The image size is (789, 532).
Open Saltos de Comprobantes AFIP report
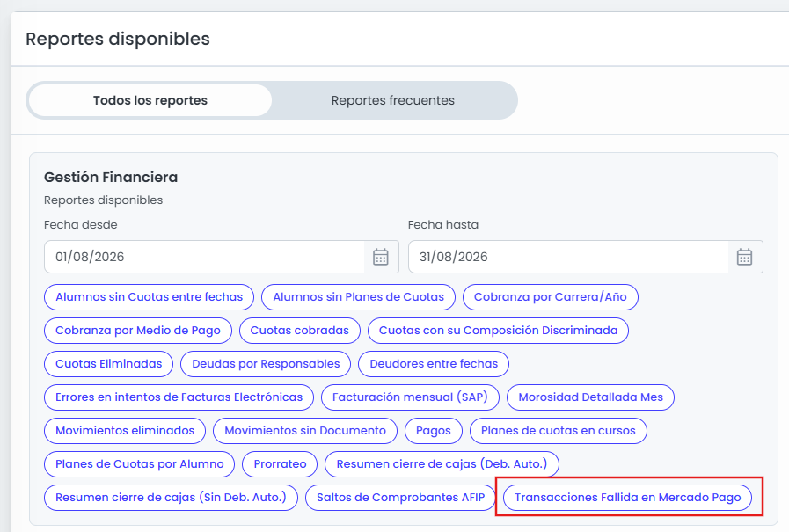coord(400,498)
